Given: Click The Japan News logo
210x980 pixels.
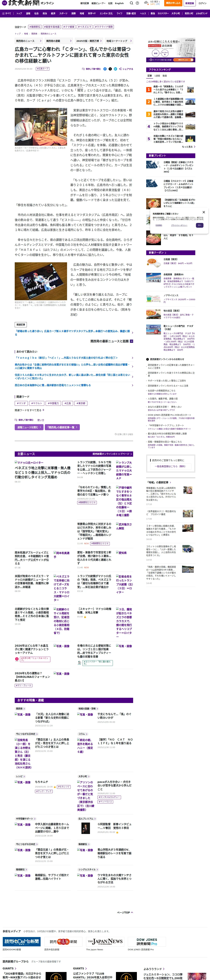Looking at the screenshot, I should point(105,942).
